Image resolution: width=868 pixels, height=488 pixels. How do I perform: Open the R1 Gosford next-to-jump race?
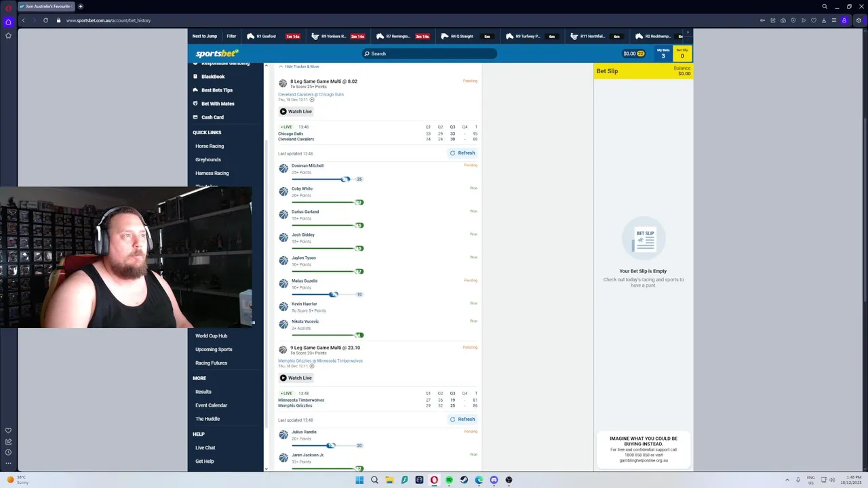coord(273,37)
